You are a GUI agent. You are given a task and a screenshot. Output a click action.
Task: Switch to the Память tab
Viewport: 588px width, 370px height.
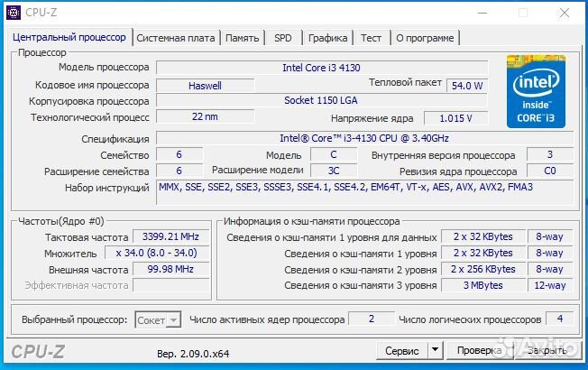click(x=243, y=38)
